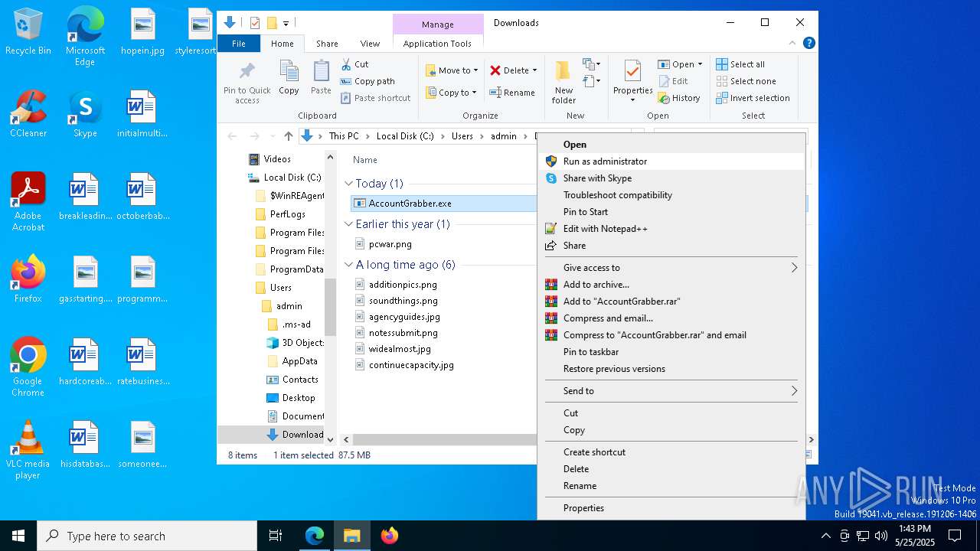Switch to the Share ribbon tab
The height and width of the screenshot is (551, 980).
(327, 44)
